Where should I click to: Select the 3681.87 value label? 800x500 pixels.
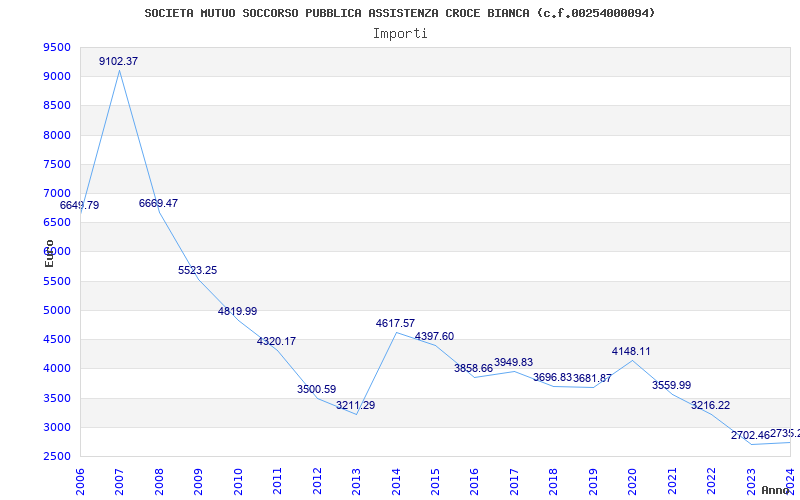click(592, 379)
